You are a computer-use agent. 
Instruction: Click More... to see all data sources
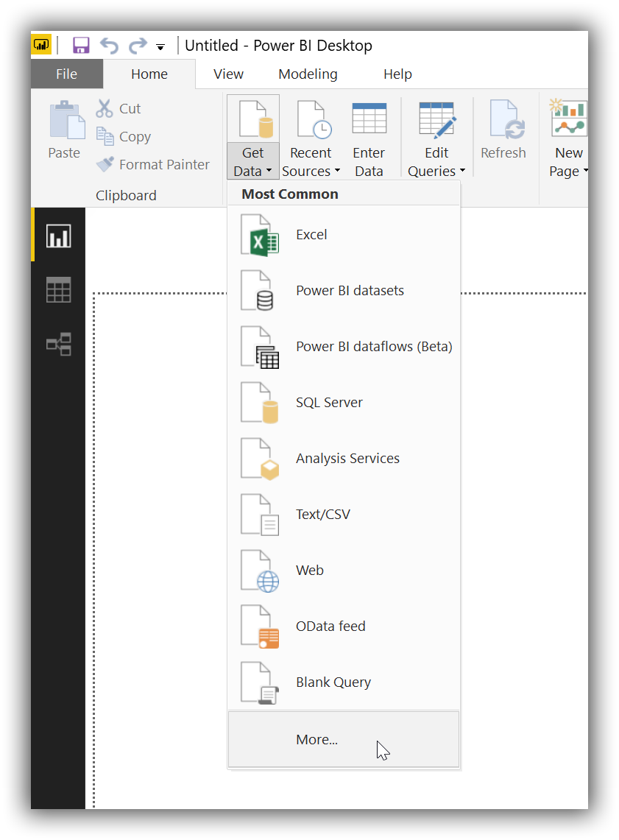point(316,739)
